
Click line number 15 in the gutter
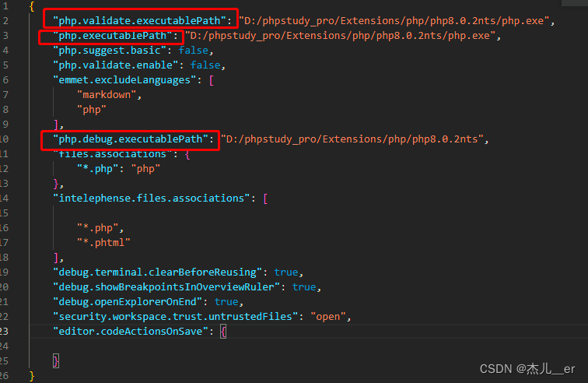tap(4, 213)
